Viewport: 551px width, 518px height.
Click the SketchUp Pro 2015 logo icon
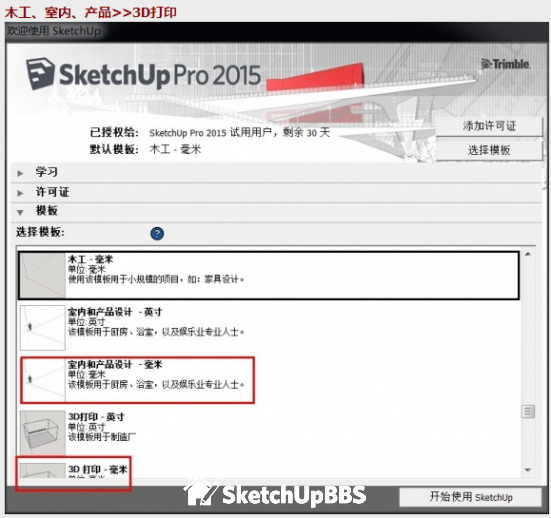coord(41,74)
